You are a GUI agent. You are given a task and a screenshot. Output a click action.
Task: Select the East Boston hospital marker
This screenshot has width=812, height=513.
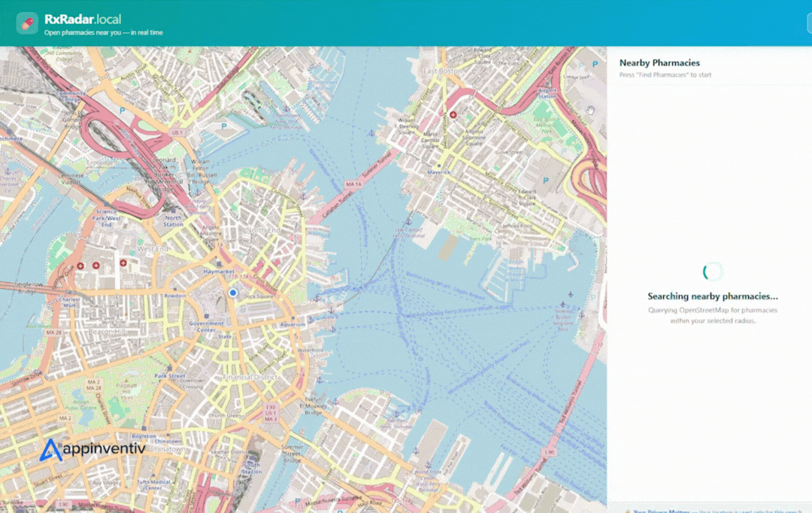coord(453,115)
